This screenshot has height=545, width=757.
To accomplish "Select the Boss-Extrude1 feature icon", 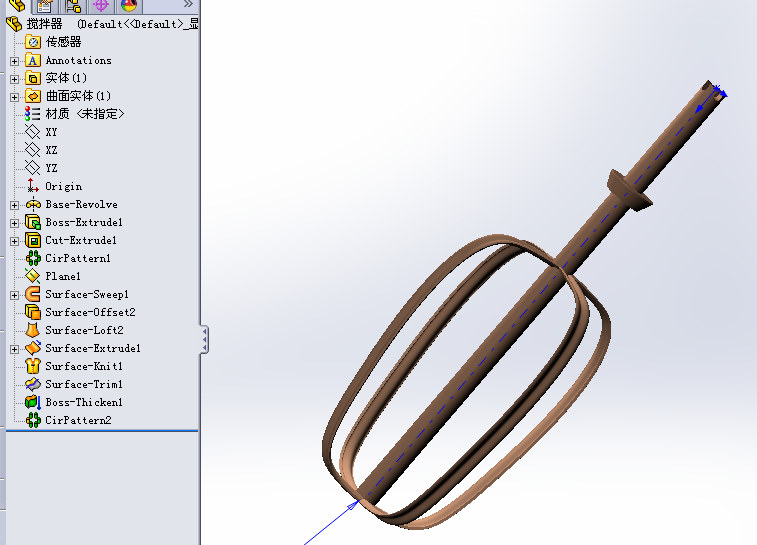I will (x=33, y=222).
